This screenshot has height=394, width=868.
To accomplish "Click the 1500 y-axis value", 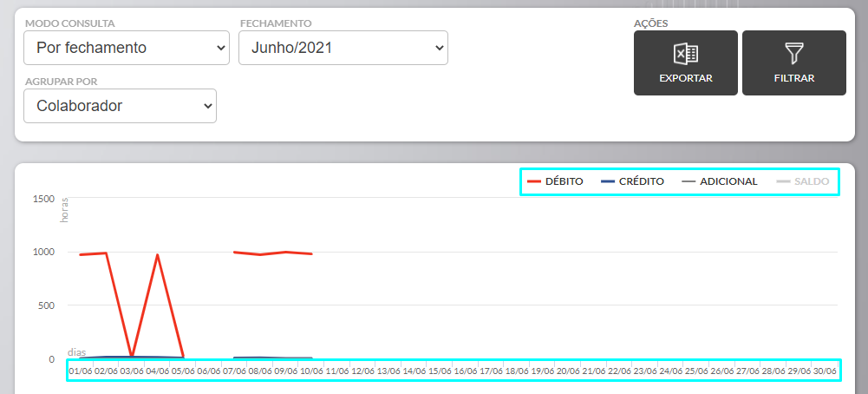I will pyautogui.click(x=43, y=199).
